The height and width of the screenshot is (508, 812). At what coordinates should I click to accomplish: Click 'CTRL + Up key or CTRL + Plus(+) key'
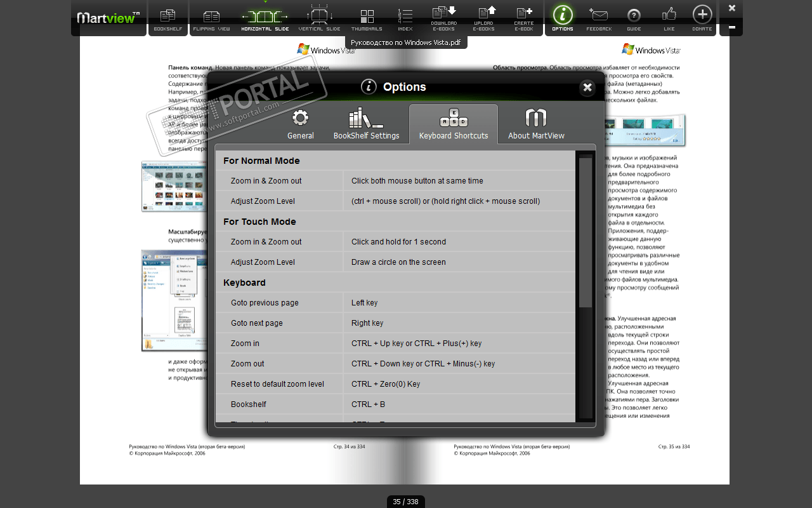tap(417, 344)
